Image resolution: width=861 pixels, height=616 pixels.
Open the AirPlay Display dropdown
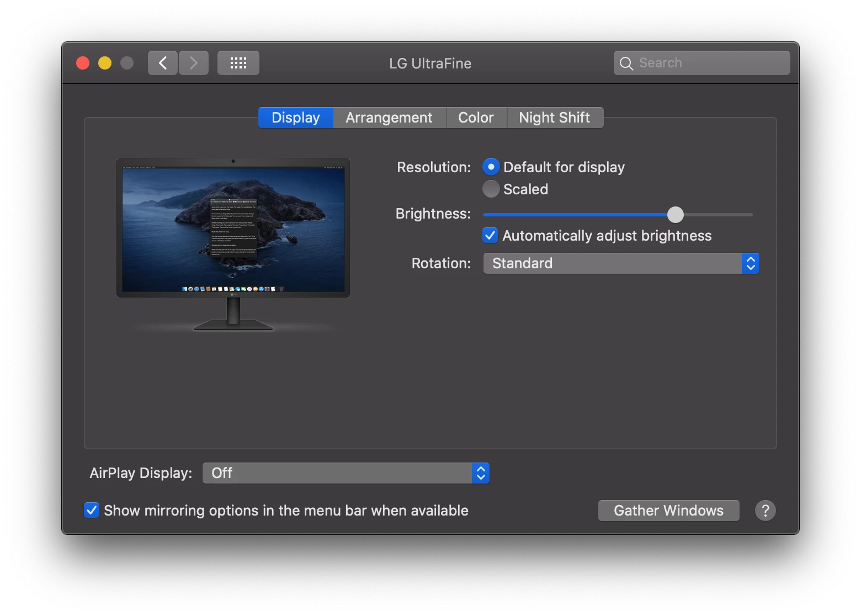pos(346,473)
